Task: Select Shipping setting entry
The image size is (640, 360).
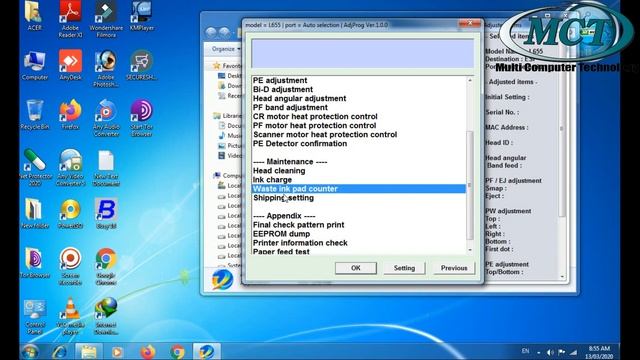Action: click(283, 198)
